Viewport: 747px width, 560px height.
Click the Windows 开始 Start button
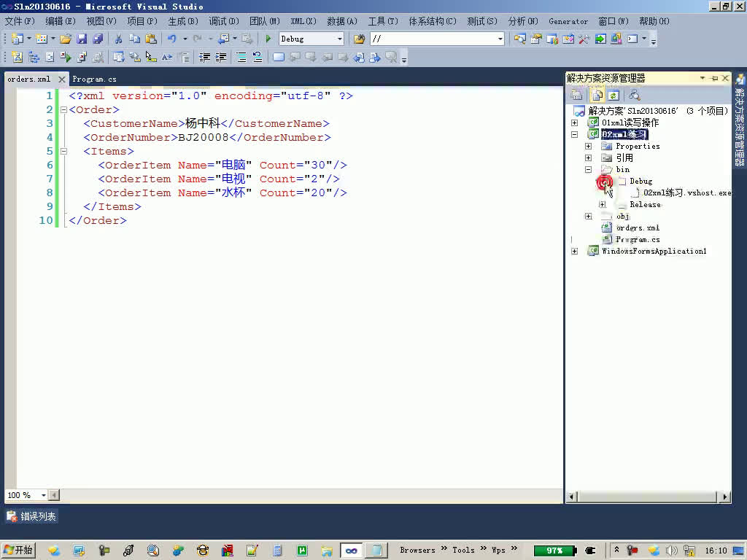pos(19,550)
